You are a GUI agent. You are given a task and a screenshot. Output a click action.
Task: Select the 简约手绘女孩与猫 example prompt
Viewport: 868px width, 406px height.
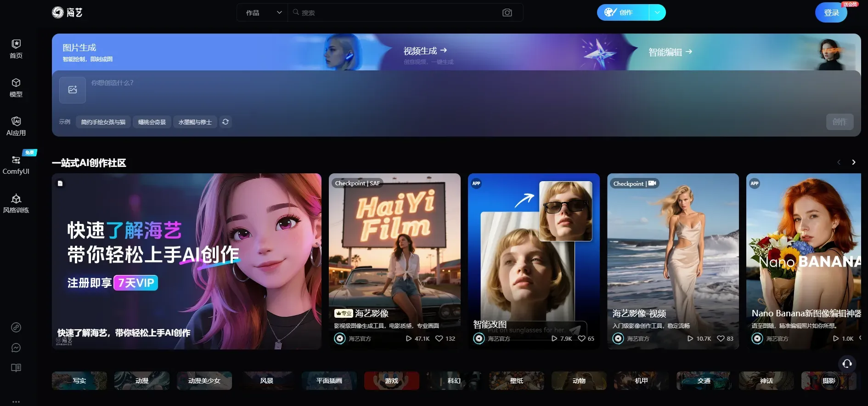tap(103, 122)
